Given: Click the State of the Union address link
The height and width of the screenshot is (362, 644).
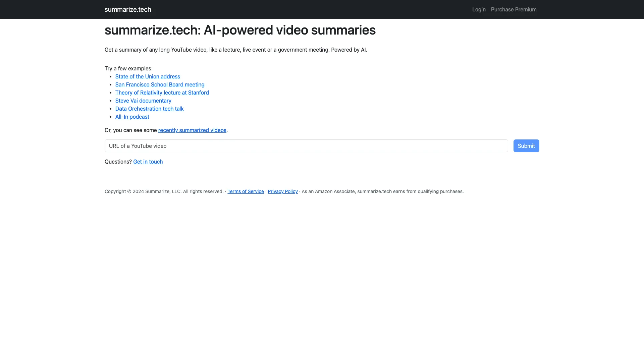Looking at the screenshot, I should (147, 76).
